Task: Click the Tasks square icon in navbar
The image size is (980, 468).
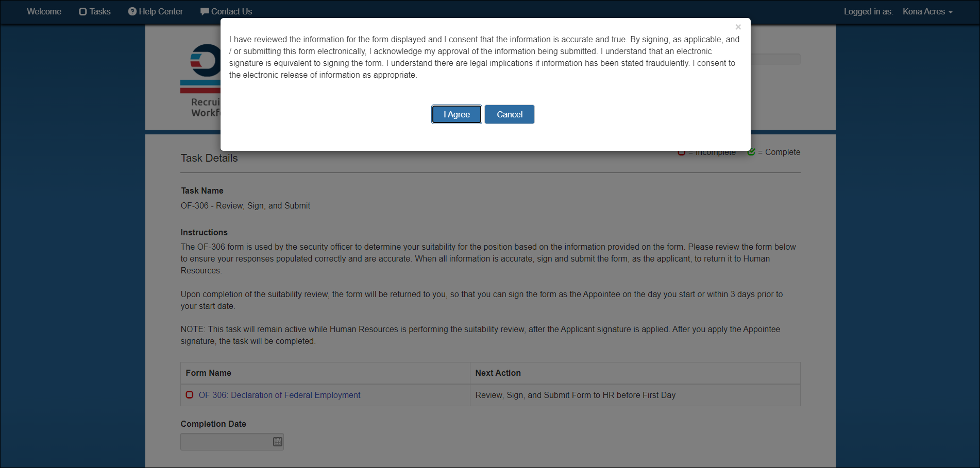Action: click(x=83, y=11)
